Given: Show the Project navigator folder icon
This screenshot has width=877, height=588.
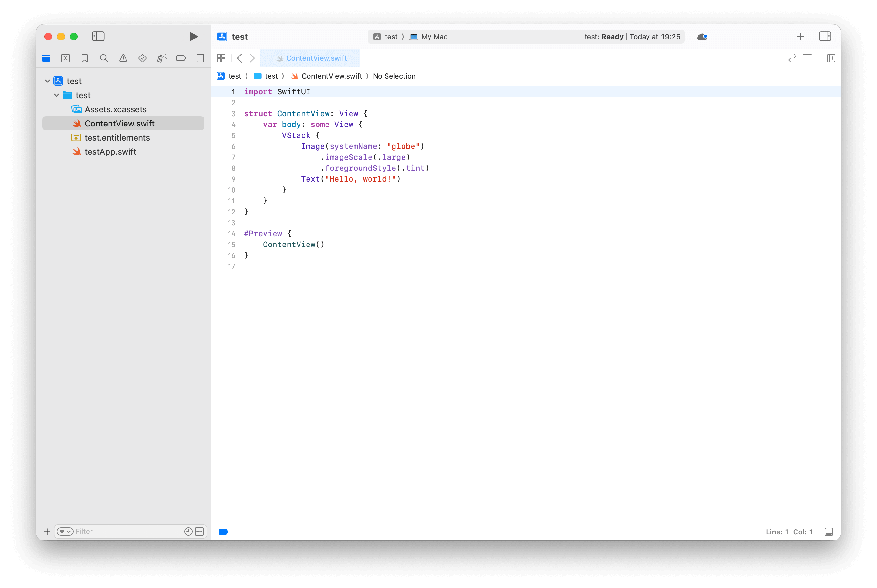Looking at the screenshot, I should [46, 58].
